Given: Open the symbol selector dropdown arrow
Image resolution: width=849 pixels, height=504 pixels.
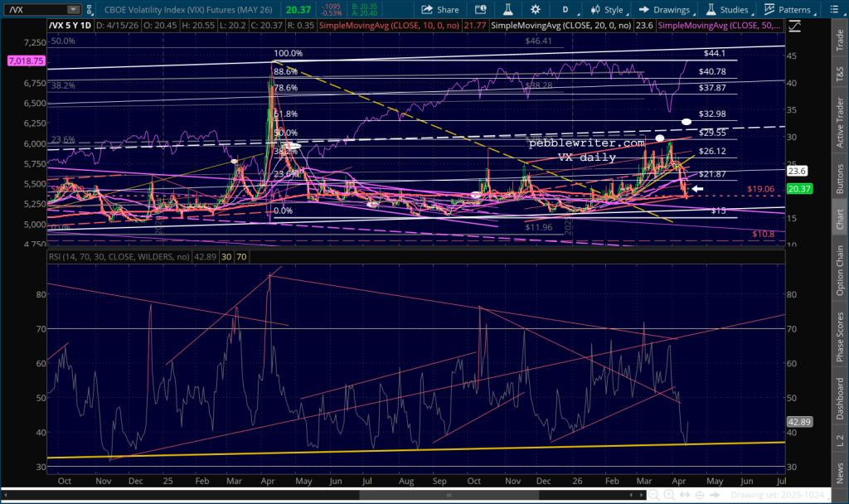Looking at the screenshot, I should (x=74, y=10).
